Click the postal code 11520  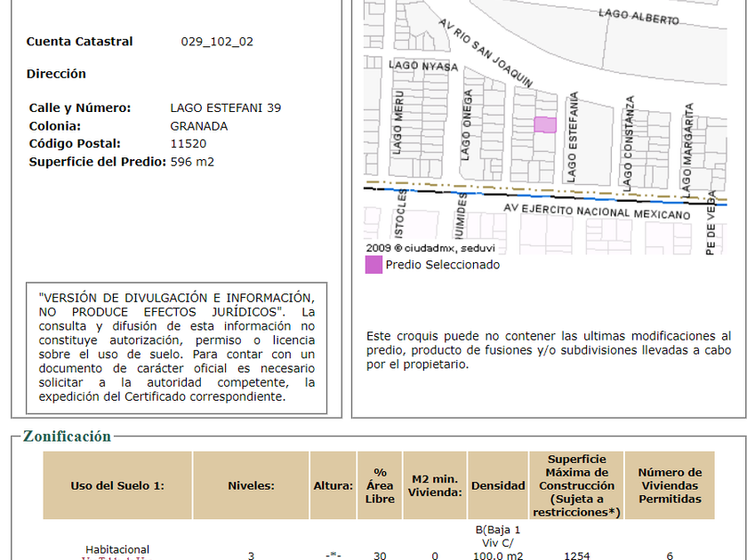point(188,143)
